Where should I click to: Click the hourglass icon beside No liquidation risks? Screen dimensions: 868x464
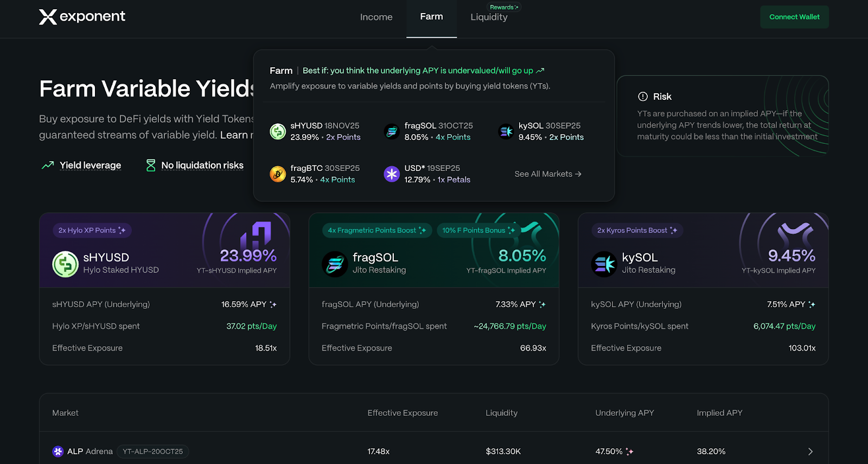click(151, 165)
